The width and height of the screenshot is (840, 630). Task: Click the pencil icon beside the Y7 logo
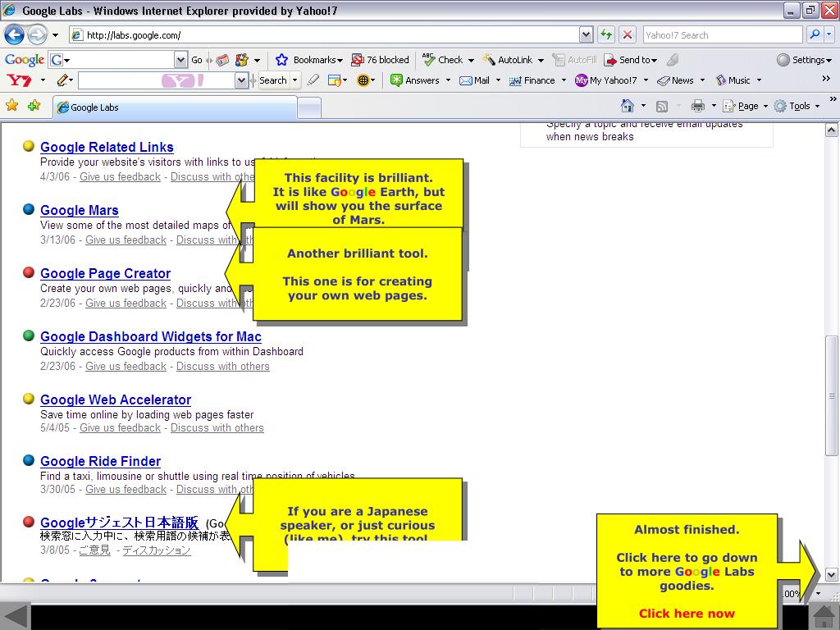point(62,80)
